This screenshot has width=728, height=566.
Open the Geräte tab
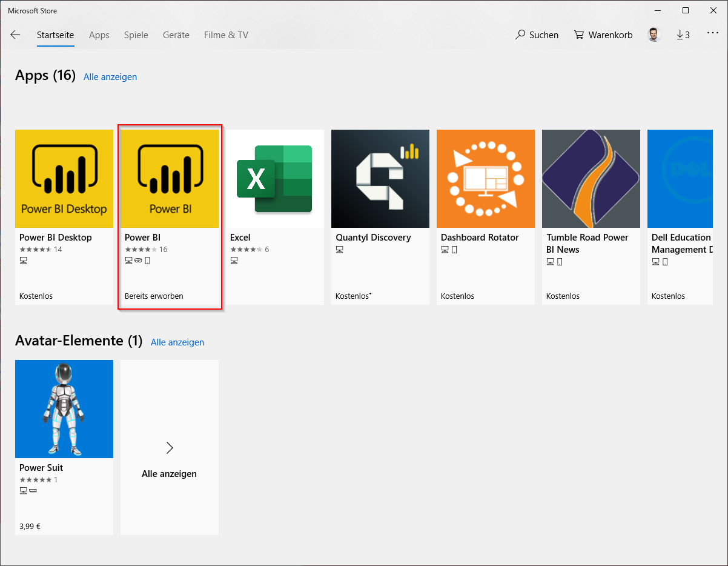176,35
